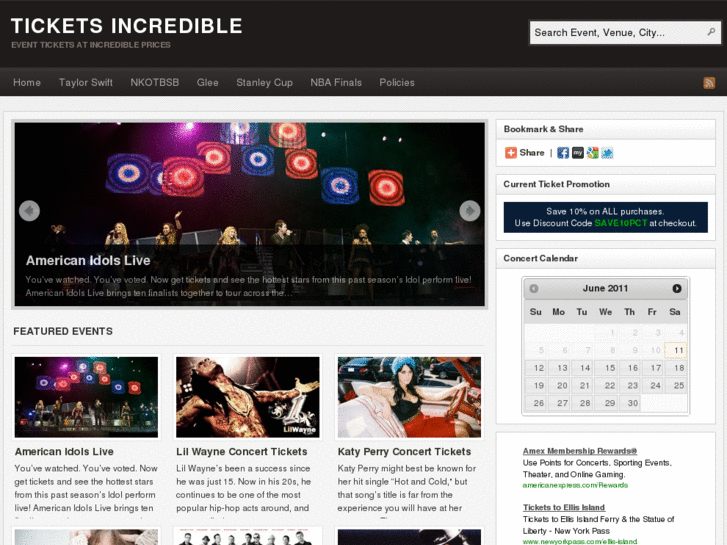Click the search magnifier icon

[x=711, y=32]
